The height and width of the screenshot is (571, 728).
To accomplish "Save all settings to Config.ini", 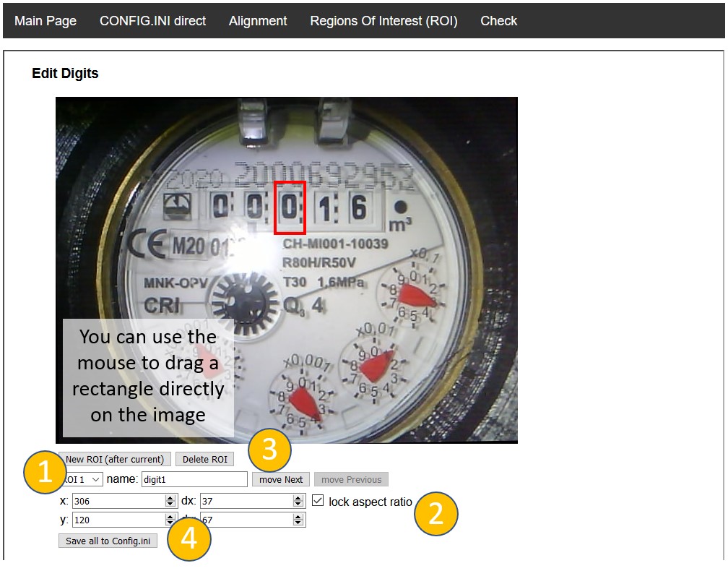I will click(108, 541).
